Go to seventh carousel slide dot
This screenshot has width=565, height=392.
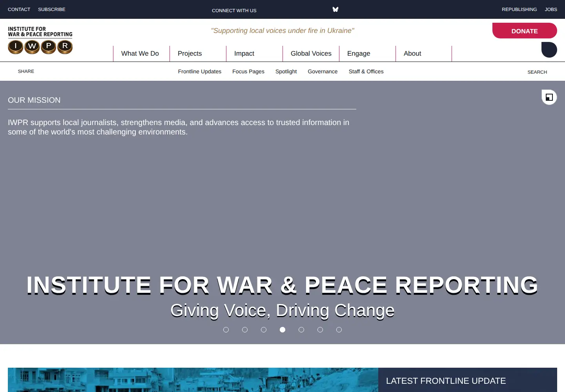(x=339, y=330)
